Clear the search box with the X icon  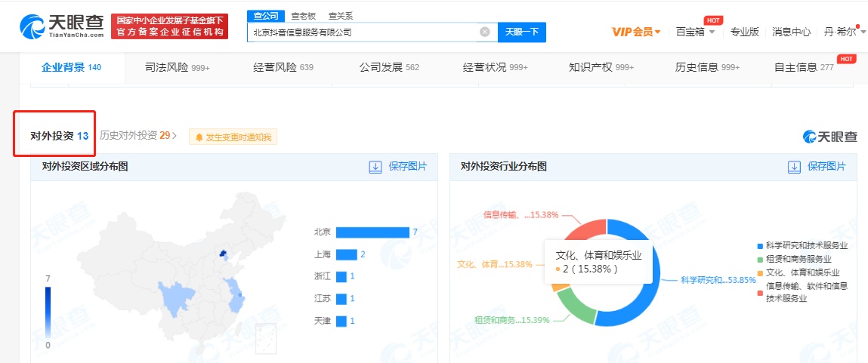click(485, 32)
